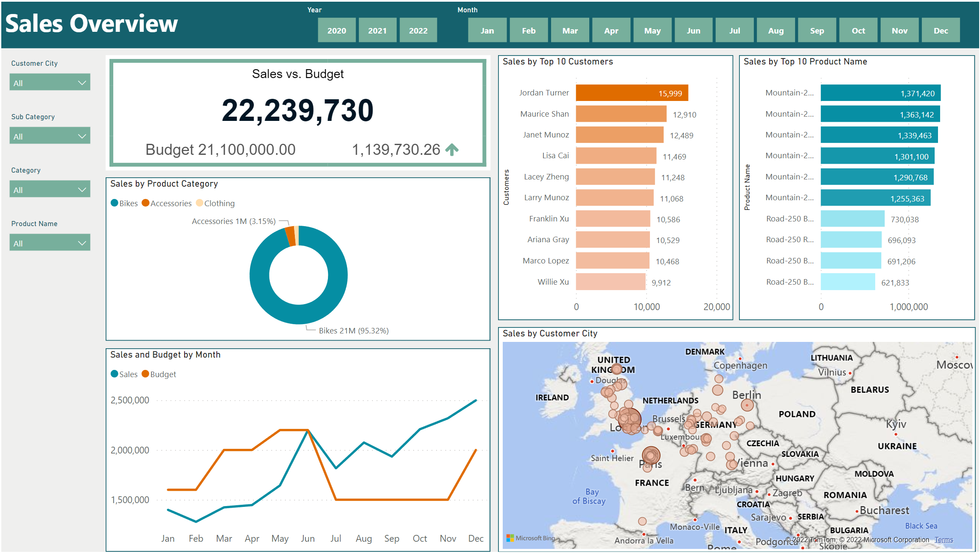Select the 2022 year tab

[418, 30]
